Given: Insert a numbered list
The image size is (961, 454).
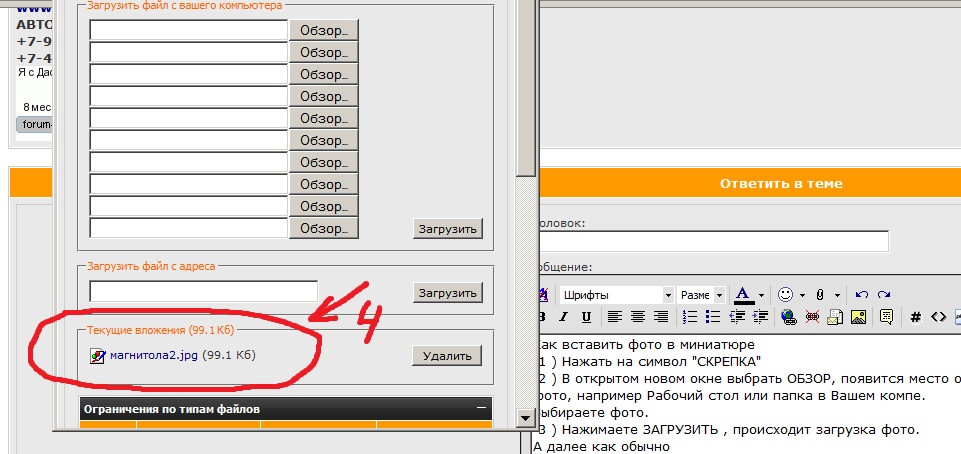Looking at the screenshot, I should (x=690, y=317).
